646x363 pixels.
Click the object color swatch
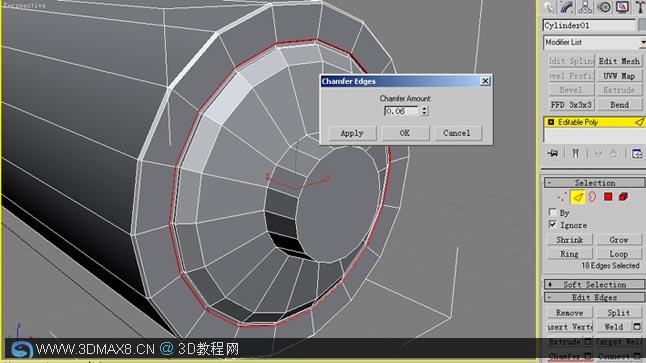(x=642, y=26)
